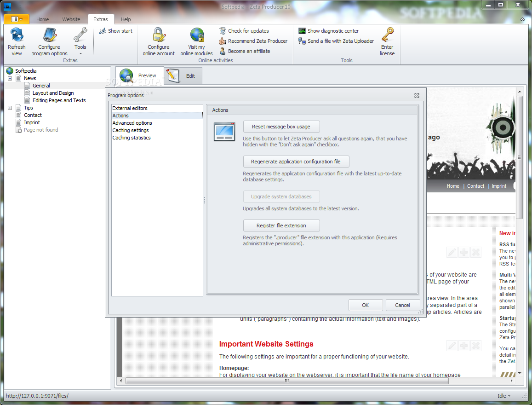Select Page not found in tree
This screenshot has width=532, height=405.
click(41, 130)
